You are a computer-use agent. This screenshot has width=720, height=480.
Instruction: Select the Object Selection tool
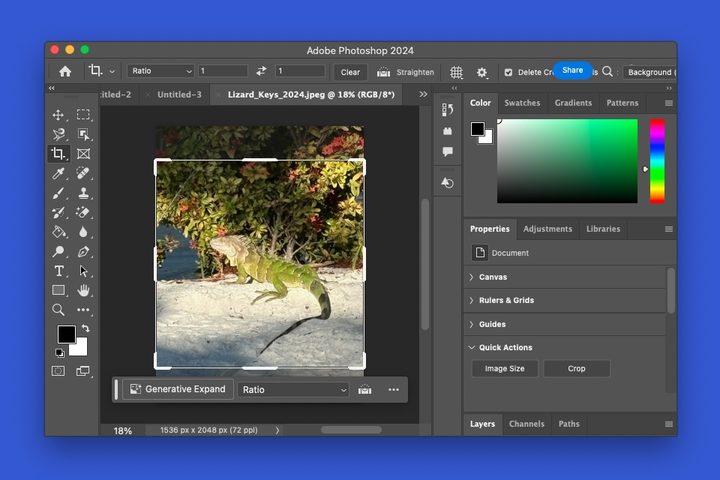(x=83, y=134)
